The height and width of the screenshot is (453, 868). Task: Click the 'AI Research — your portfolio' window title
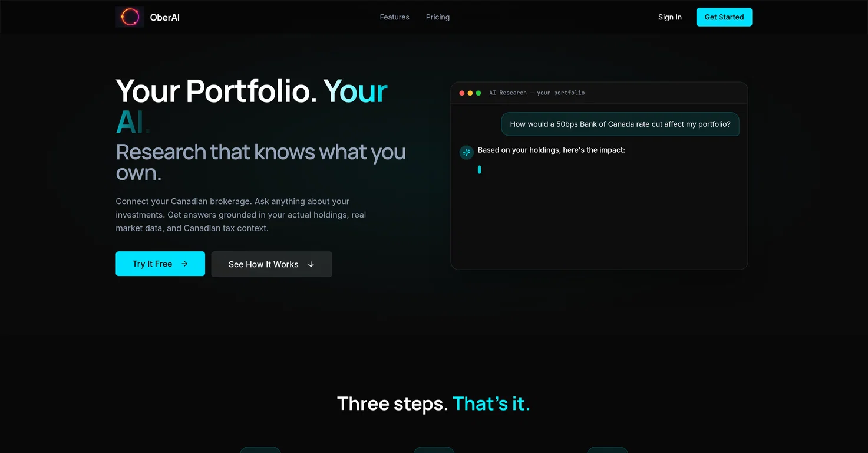pos(537,93)
